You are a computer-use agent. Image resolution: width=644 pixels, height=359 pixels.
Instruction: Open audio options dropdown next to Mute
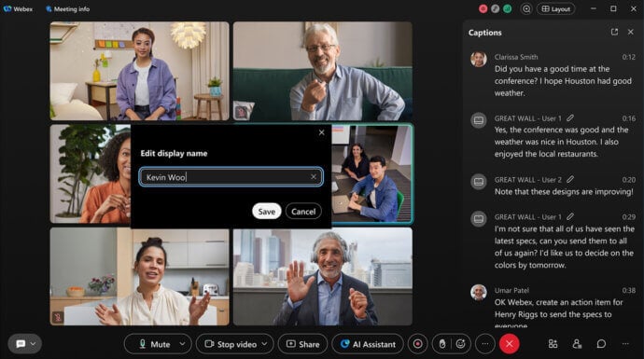182,344
